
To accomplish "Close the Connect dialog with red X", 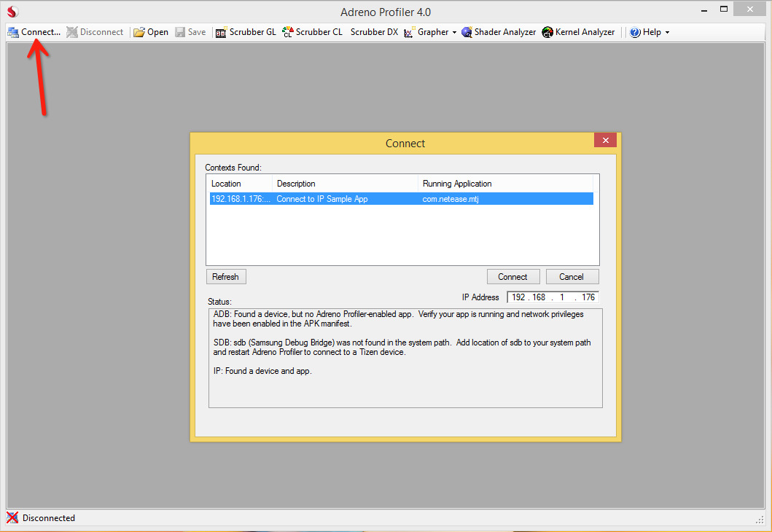I will pyautogui.click(x=605, y=140).
